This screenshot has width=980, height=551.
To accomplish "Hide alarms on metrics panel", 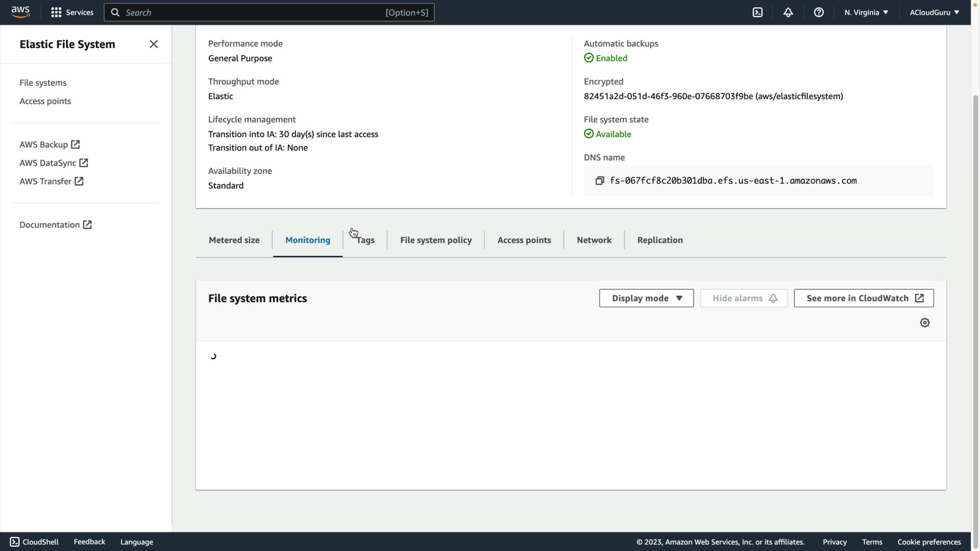I will click(x=744, y=298).
